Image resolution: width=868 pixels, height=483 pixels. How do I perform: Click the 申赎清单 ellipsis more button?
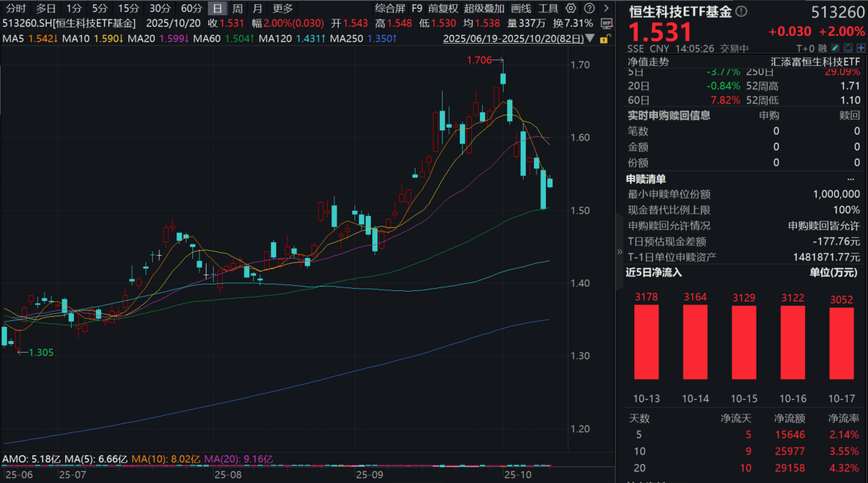[851, 179]
